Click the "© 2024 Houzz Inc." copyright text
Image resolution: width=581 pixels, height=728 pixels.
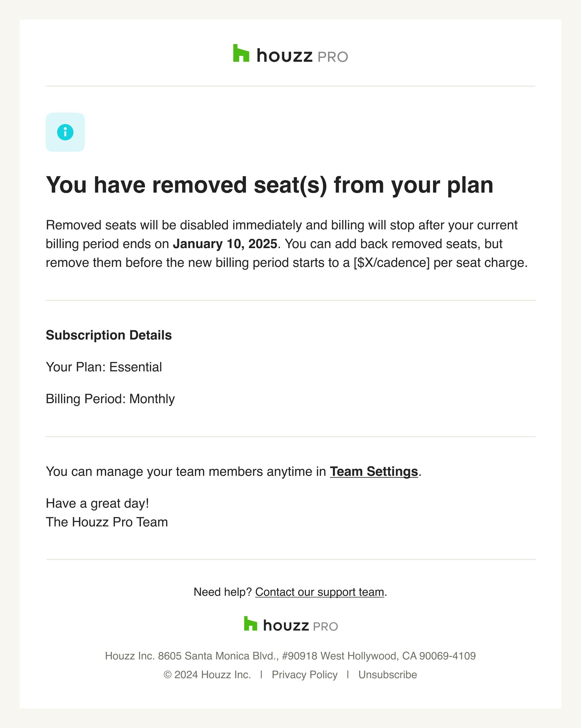coord(207,675)
